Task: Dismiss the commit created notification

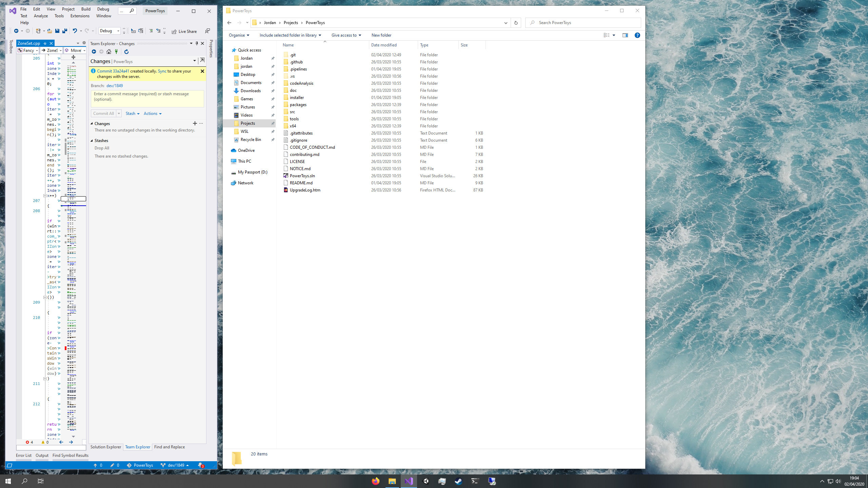Action: pos(202,71)
